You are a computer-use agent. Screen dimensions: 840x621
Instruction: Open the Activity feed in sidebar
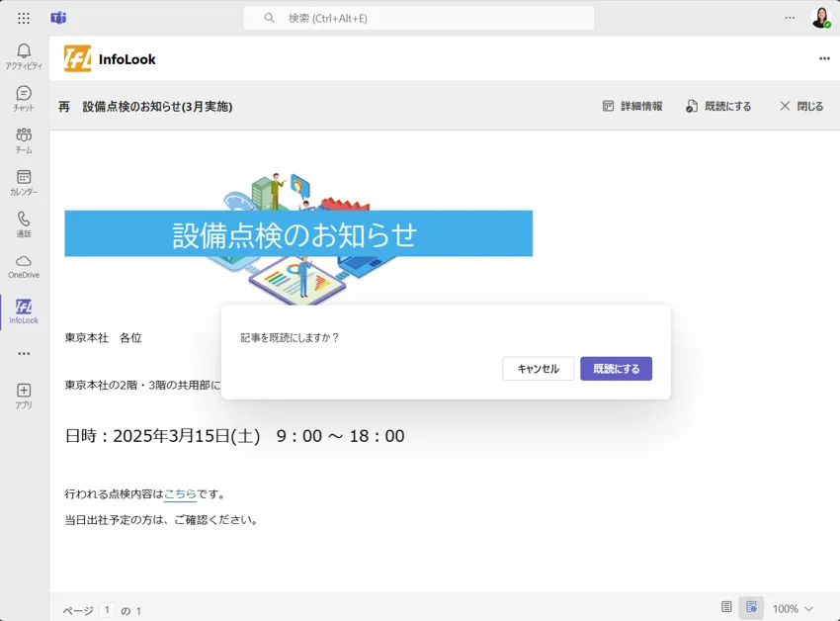[x=24, y=56]
